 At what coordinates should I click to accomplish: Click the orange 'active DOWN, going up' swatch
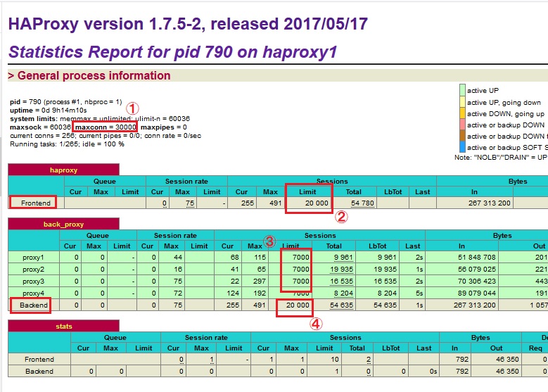point(462,113)
